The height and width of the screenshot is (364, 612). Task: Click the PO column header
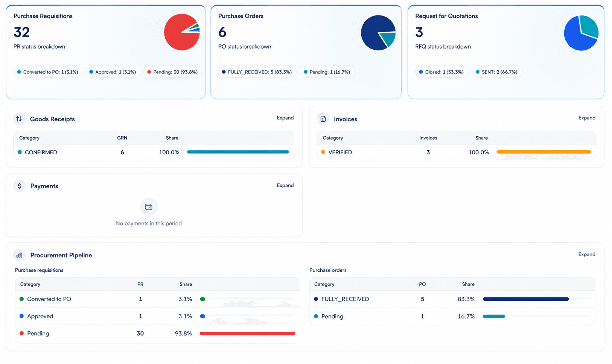pyautogui.click(x=422, y=284)
